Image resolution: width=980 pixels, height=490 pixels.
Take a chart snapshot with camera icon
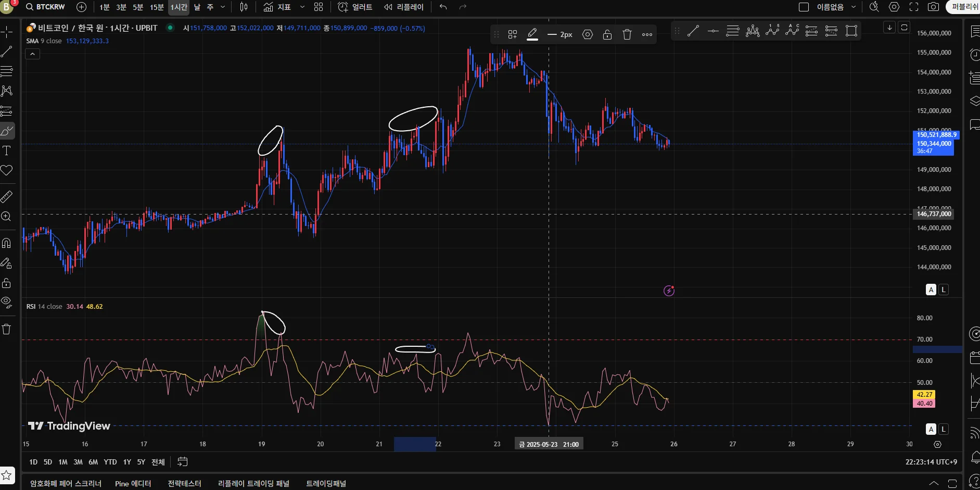[x=934, y=7]
